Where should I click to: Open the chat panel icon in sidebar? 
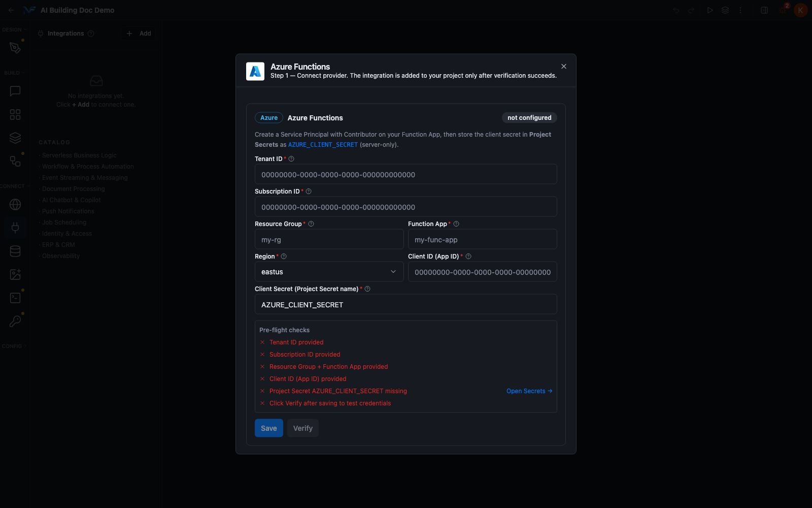(x=15, y=91)
